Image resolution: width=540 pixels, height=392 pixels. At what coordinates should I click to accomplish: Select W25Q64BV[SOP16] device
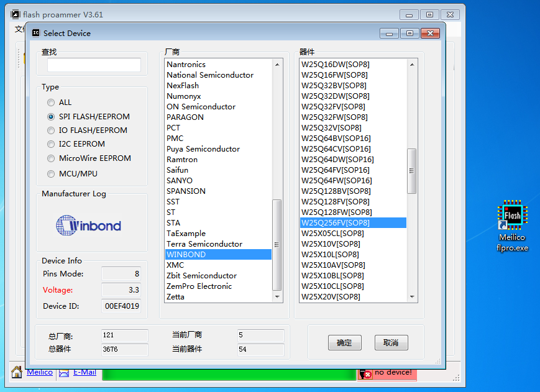[x=354, y=139]
